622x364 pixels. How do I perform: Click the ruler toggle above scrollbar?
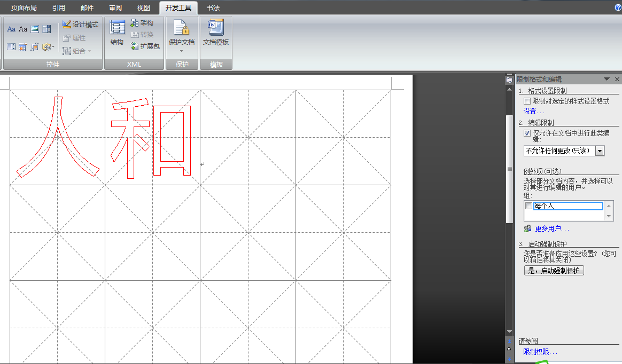(509, 80)
